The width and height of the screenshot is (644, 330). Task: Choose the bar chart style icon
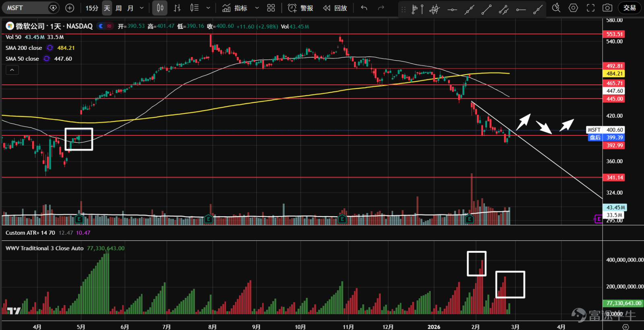tap(177, 8)
